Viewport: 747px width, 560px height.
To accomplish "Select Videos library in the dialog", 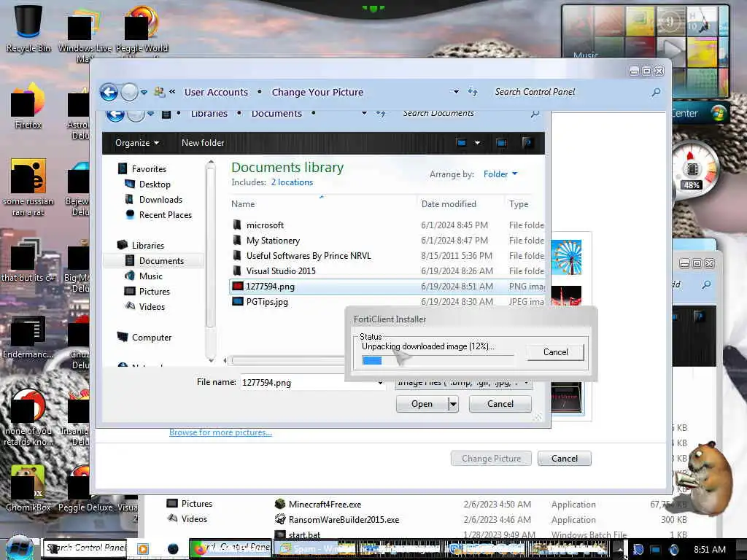I will [152, 307].
